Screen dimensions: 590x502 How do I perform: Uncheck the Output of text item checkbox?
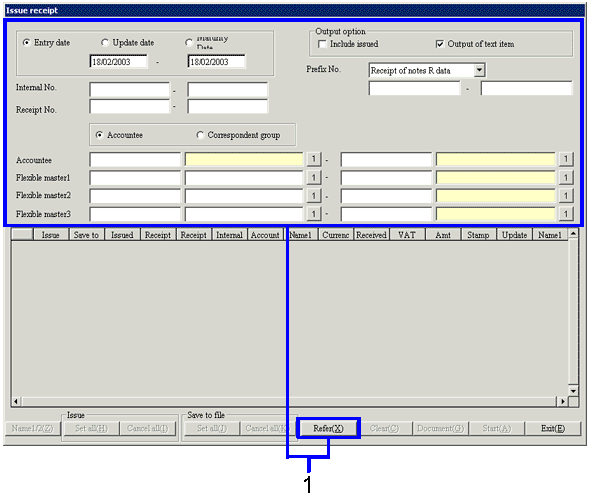pos(439,44)
